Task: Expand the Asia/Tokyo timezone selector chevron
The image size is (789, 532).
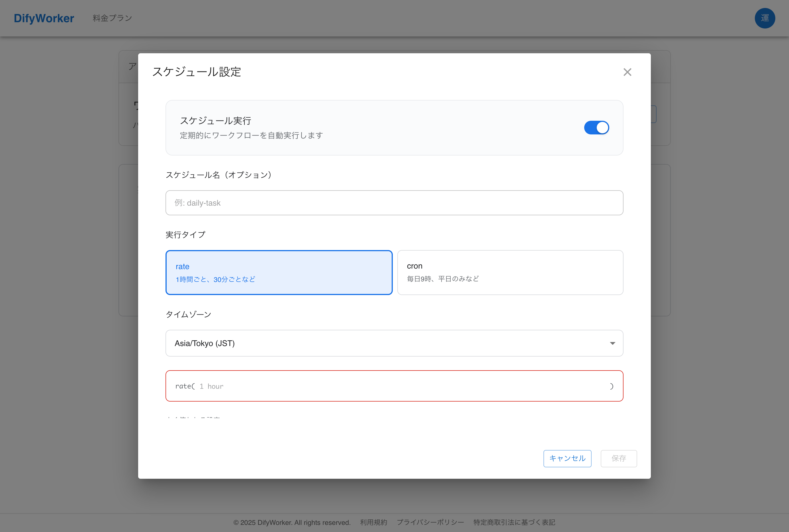Action: pos(612,343)
